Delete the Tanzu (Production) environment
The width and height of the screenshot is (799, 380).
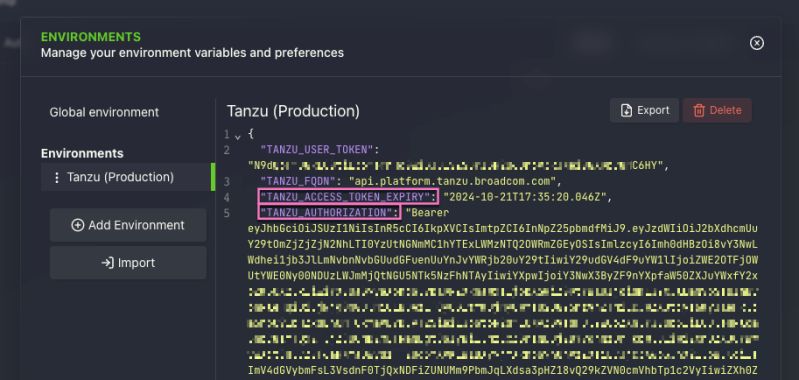point(717,111)
